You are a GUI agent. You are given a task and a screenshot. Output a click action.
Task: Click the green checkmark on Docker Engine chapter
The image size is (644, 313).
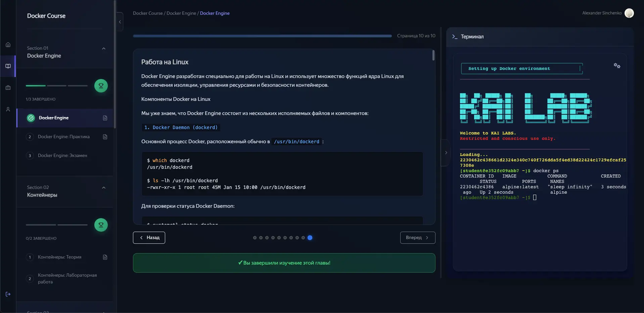pyautogui.click(x=30, y=118)
